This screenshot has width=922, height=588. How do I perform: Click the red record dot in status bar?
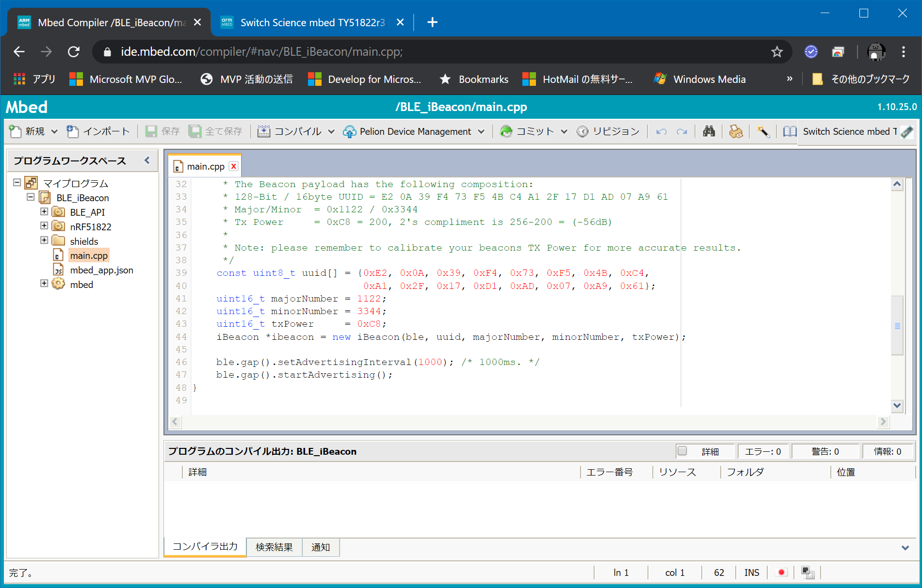click(781, 572)
